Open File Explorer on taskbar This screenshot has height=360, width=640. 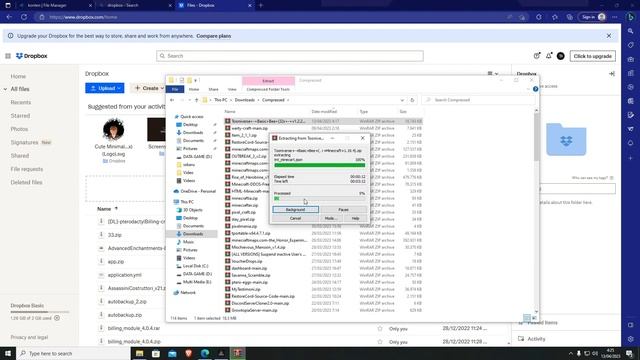(x=140, y=353)
